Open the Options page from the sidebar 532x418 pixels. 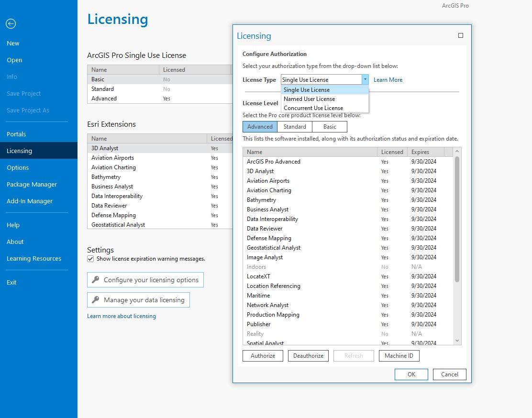18,167
